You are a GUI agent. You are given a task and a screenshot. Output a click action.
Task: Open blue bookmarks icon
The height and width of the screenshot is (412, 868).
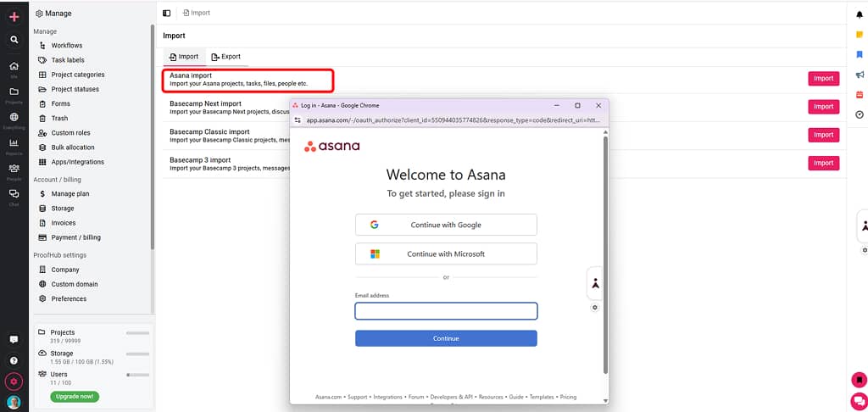pos(860,54)
